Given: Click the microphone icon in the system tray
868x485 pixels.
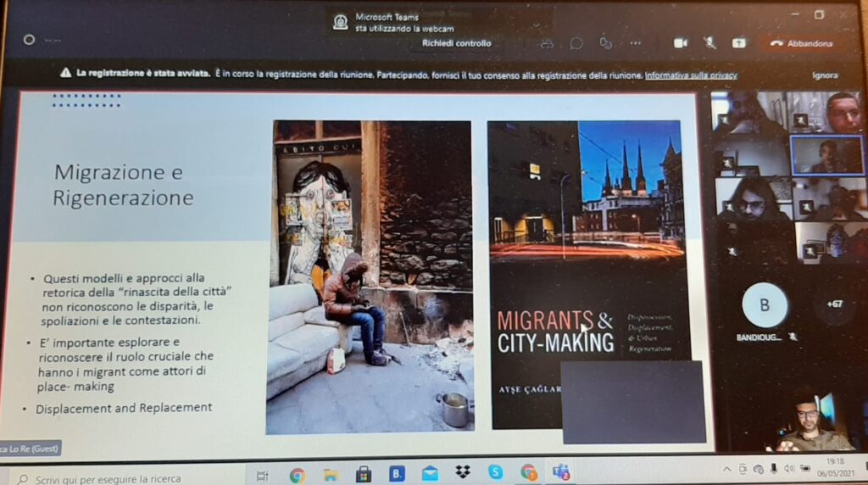Looking at the screenshot, I should click(773, 469).
